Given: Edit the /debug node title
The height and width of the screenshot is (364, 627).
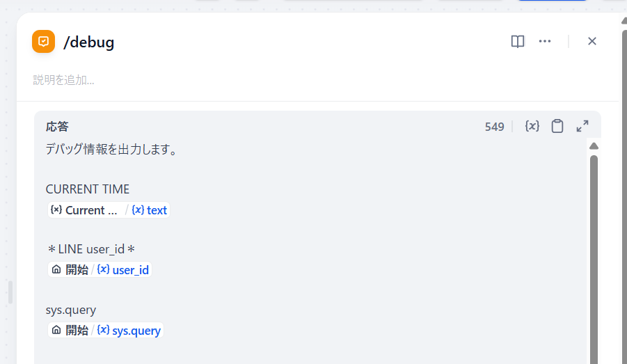Looking at the screenshot, I should coord(89,42).
